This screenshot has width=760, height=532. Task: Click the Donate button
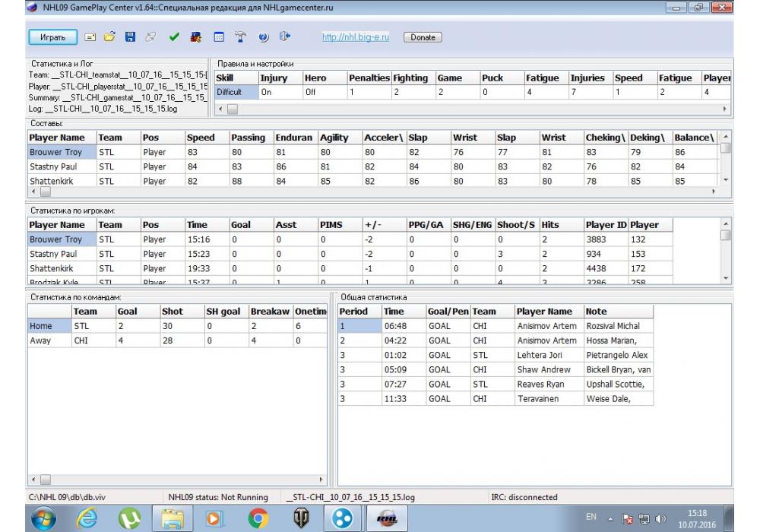(423, 37)
